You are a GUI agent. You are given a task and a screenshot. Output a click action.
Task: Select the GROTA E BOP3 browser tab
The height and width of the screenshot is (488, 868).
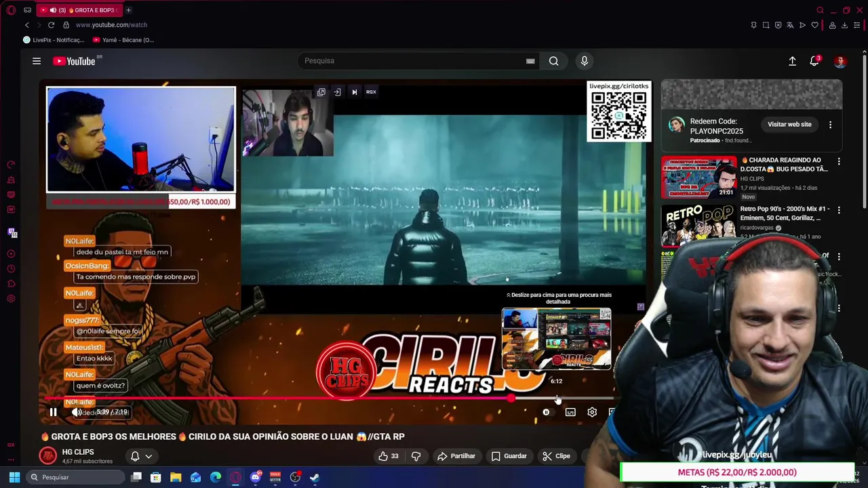click(x=80, y=10)
